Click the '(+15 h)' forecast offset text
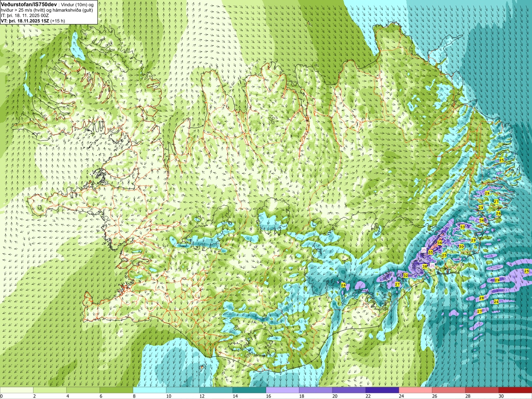The width and height of the screenshot is (532, 399). (x=57, y=20)
